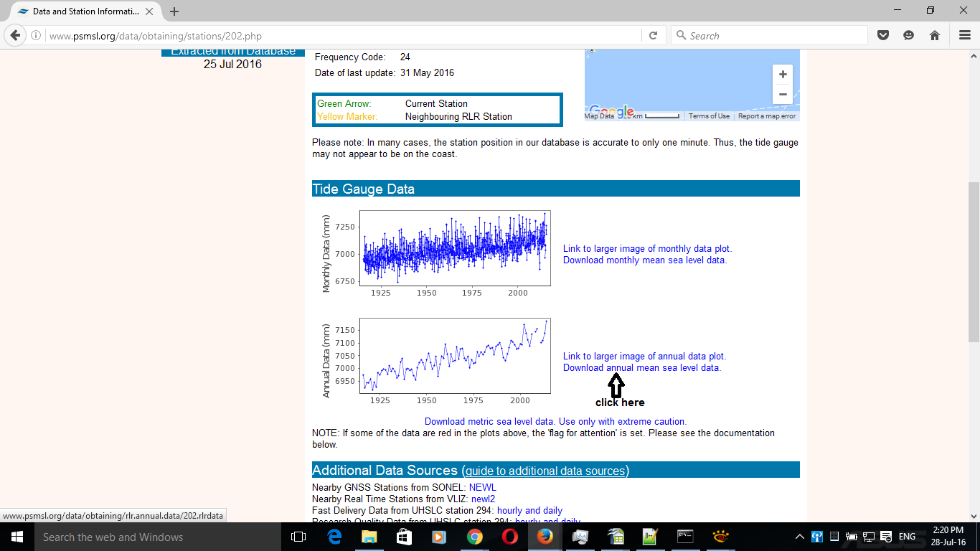
Task: Show site information icon in address bar
Action: coord(36,36)
